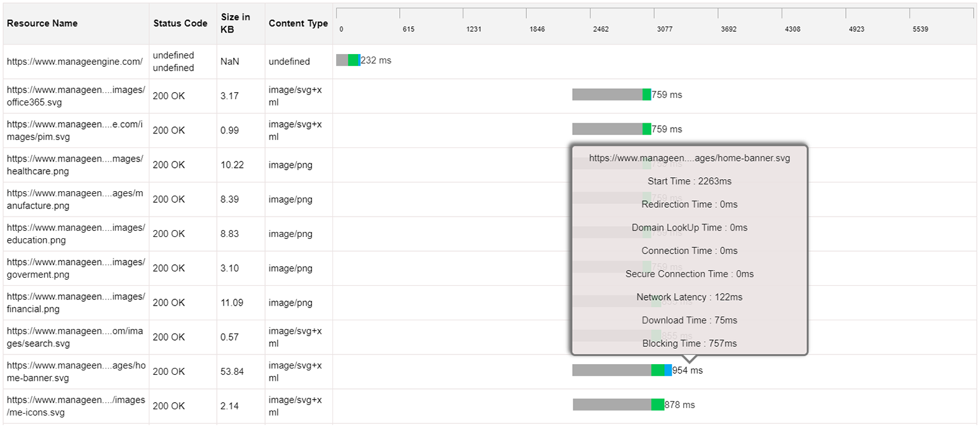Click the 3077 mark on the timeline axis
The height and width of the screenshot is (427, 980).
coord(664,29)
